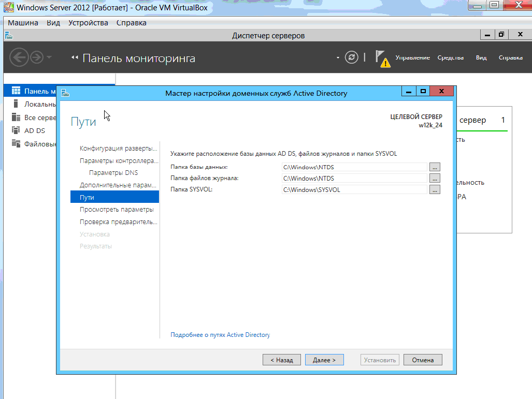The width and height of the screenshot is (532, 399).
Task: Go to Параметры DNS wizard step
Action: click(x=113, y=173)
